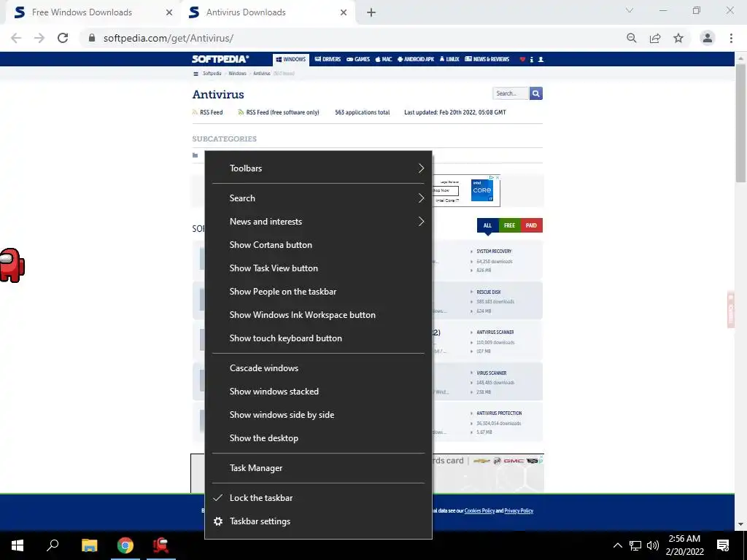This screenshot has width=747, height=560.
Task: Open the breadcrumb hamburger menu icon
Action: click(x=196, y=74)
